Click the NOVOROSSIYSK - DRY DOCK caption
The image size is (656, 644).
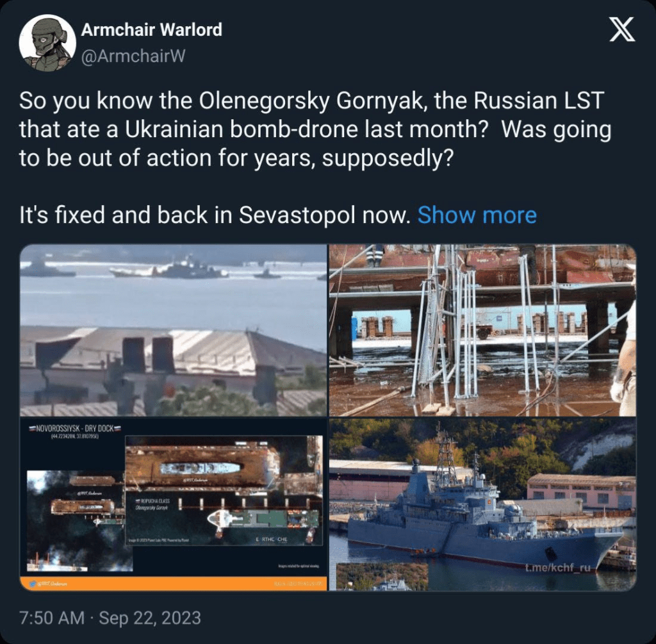click(75, 429)
